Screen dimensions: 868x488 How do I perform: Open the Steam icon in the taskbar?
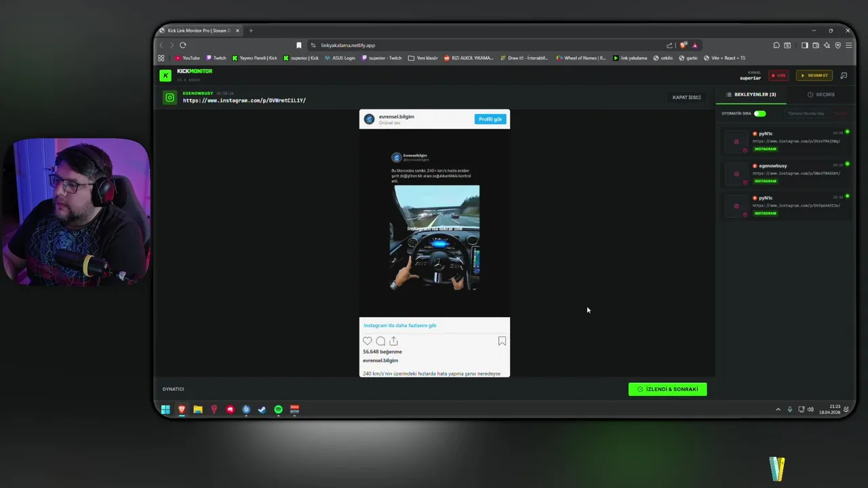click(x=262, y=409)
